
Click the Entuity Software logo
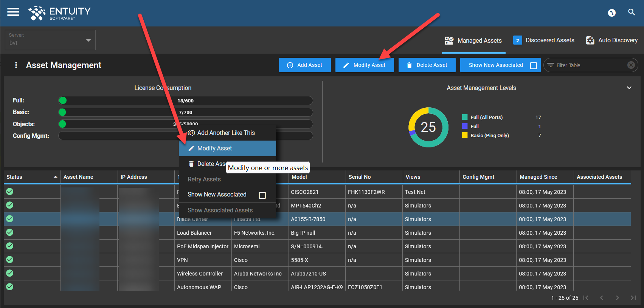pos(59,13)
